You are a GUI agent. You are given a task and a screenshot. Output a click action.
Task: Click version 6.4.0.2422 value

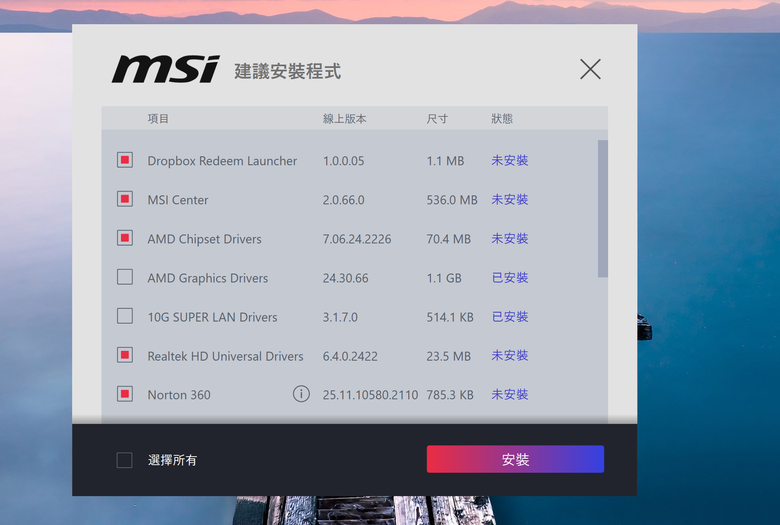point(350,356)
